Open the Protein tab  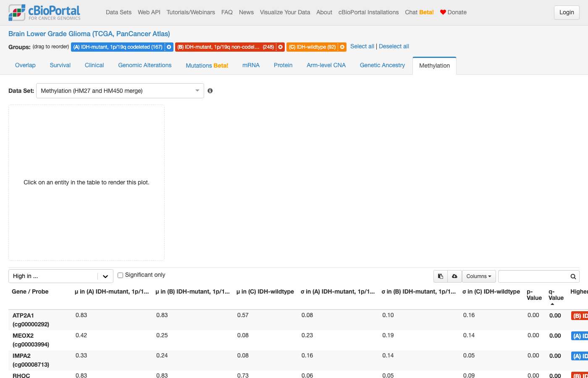(283, 65)
